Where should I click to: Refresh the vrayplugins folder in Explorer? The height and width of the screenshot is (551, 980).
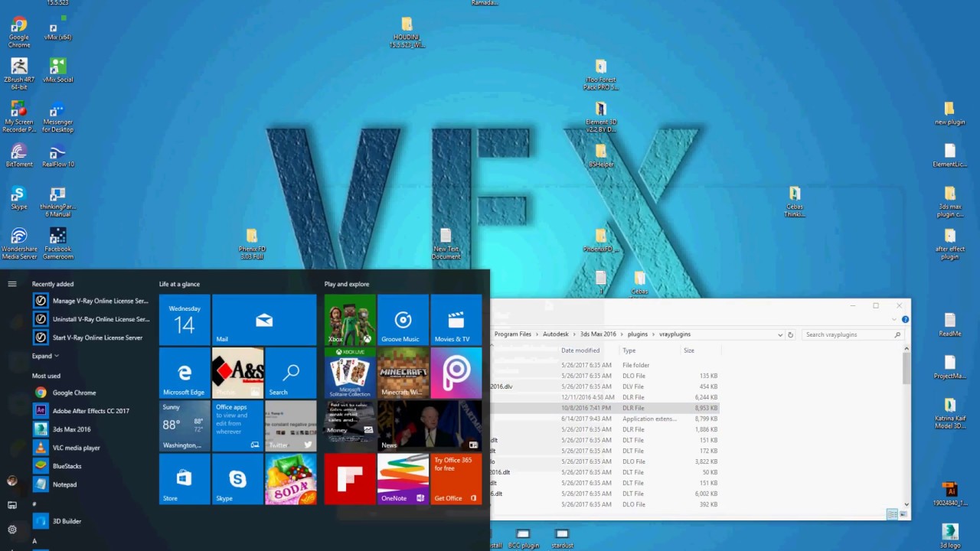coord(790,334)
